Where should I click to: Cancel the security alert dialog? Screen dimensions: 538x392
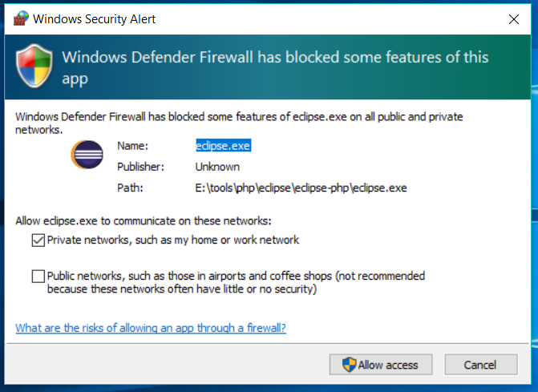tap(481, 365)
